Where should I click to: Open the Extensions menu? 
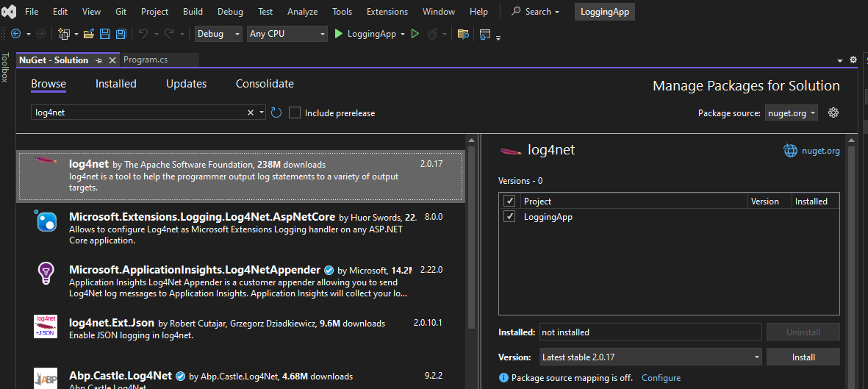387,12
